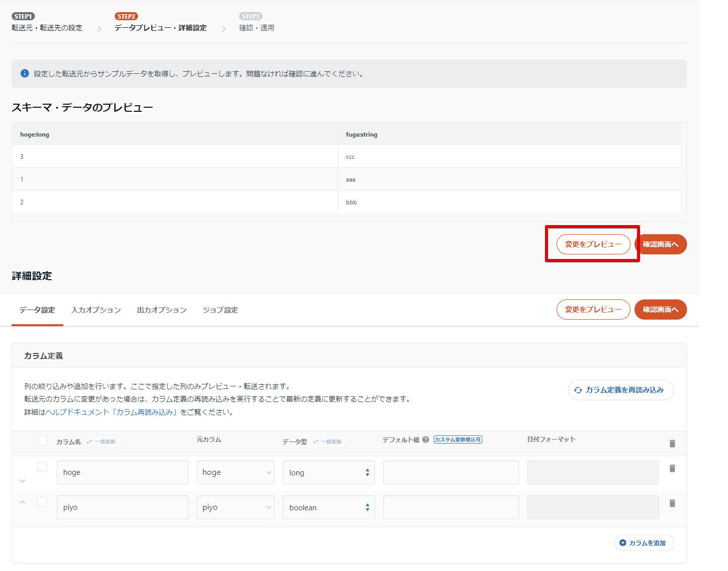The height and width of the screenshot is (571, 728).
Task: Delete the piyo column row
Action: tap(672, 503)
